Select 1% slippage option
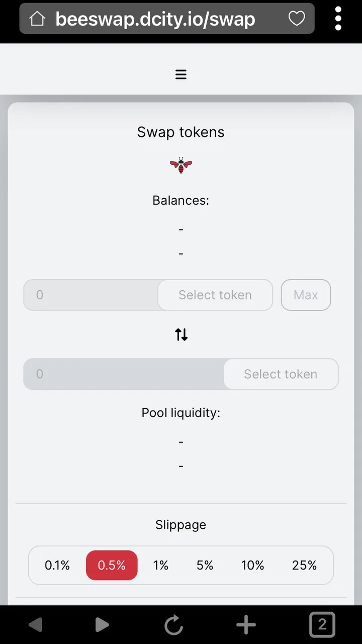The width and height of the screenshot is (362, 644). pyautogui.click(x=161, y=566)
